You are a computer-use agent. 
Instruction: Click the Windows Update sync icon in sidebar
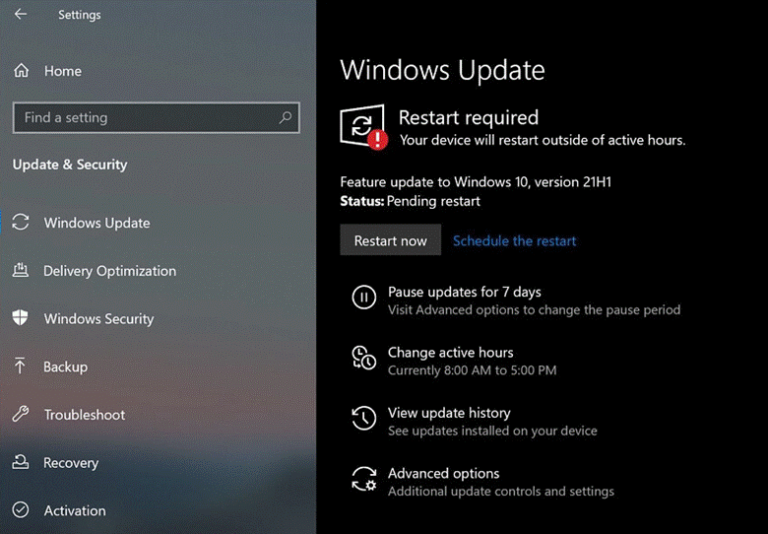click(21, 222)
